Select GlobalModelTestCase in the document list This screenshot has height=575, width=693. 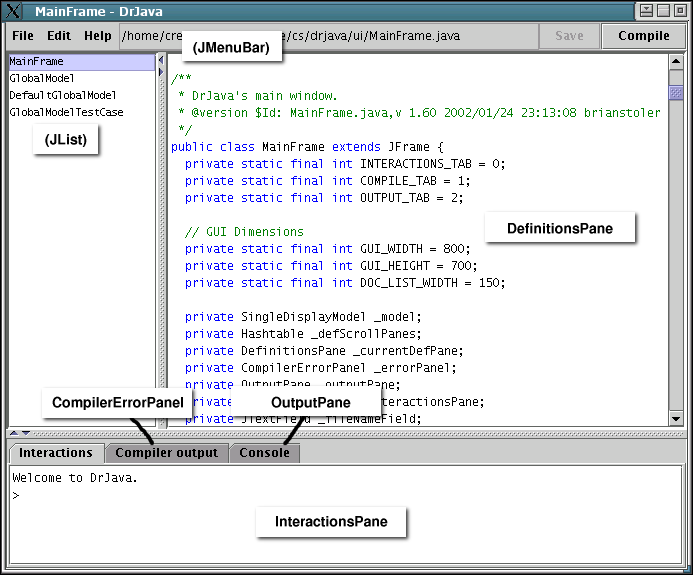(x=82, y=112)
